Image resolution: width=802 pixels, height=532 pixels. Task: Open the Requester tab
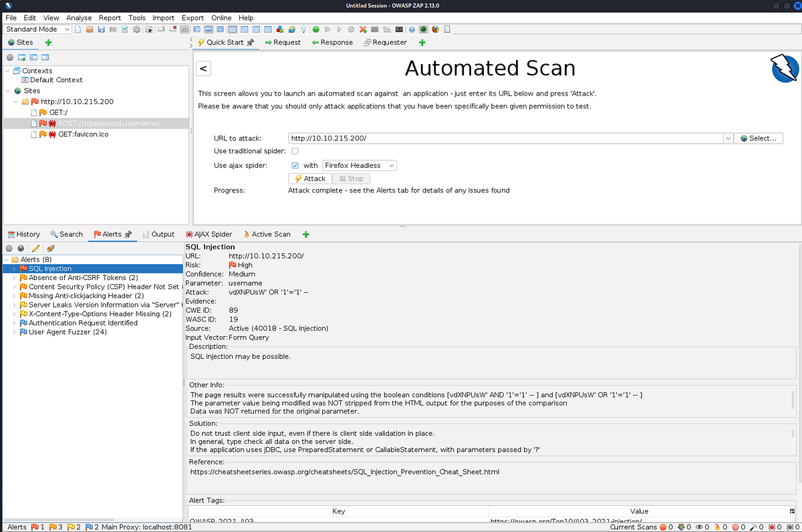pyautogui.click(x=385, y=42)
